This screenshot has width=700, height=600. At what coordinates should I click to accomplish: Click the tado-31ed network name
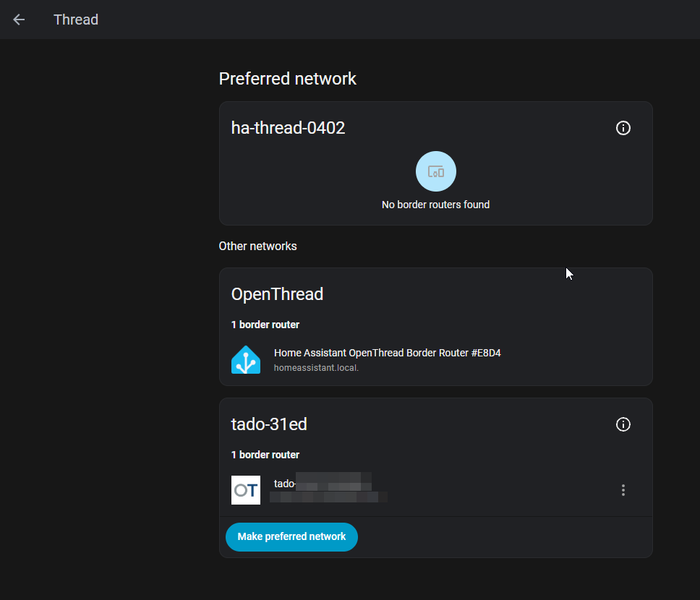[269, 424]
